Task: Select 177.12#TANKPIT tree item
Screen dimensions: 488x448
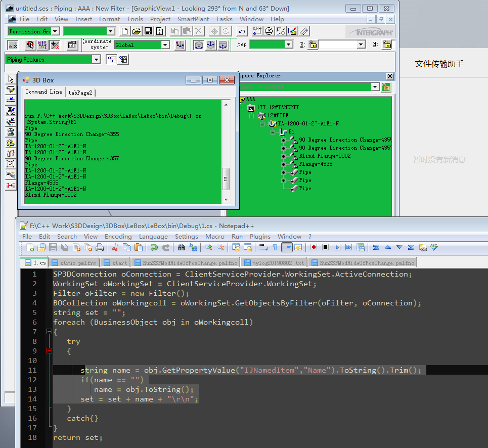Action: tap(278, 107)
